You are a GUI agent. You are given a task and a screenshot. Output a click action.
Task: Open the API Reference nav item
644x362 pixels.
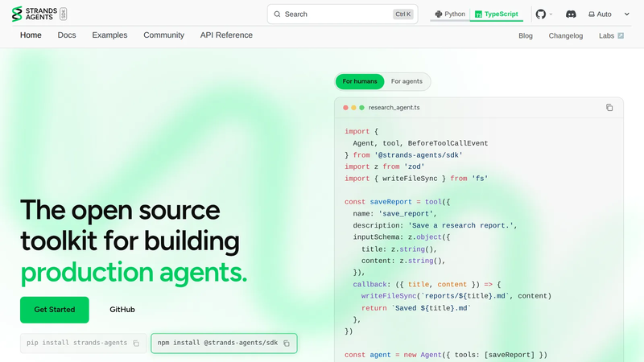point(226,35)
